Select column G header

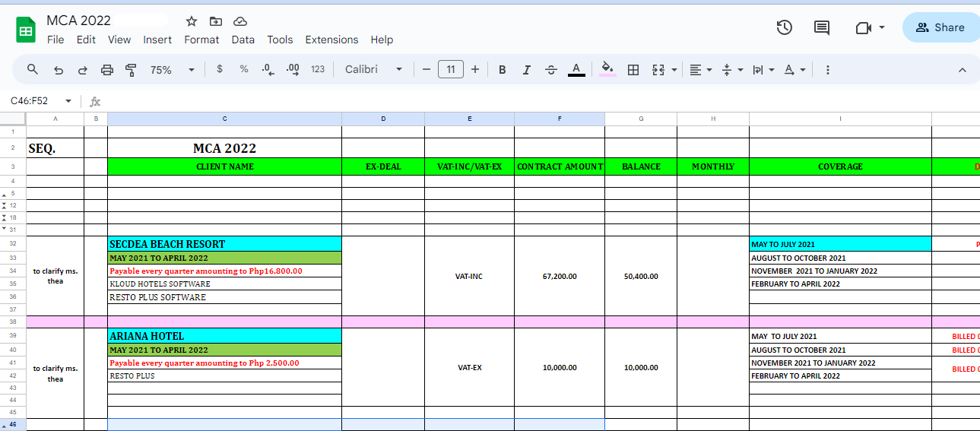tap(641, 119)
